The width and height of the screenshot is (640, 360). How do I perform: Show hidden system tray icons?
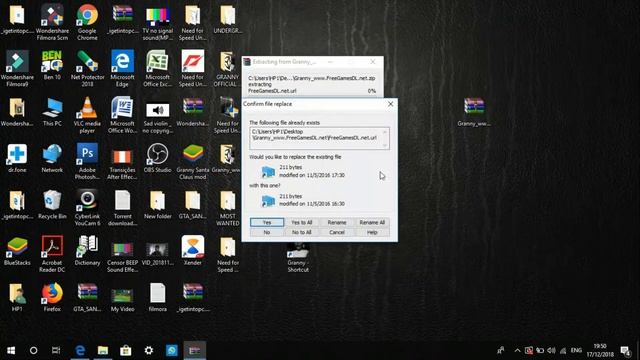click(517, 350)
